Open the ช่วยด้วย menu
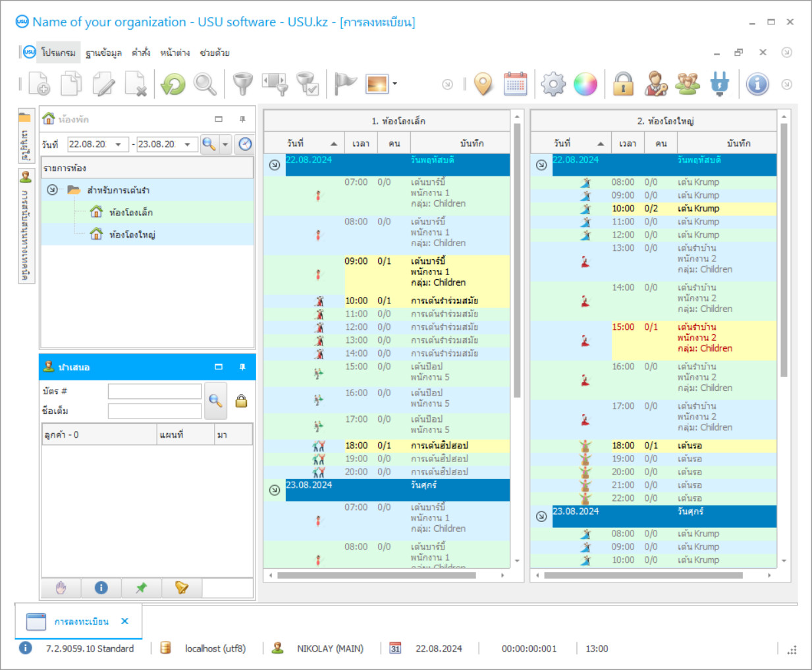Image resolution: width=812 pixels, height=670 pixels. pos(215,53)
